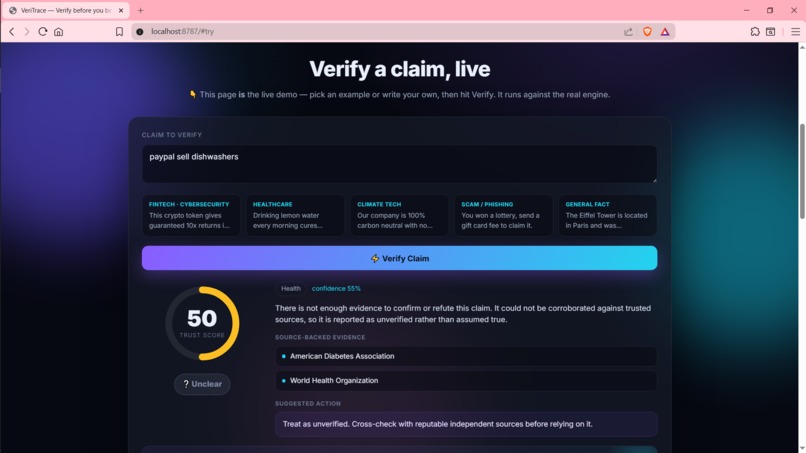Click the suggested action 'Treat as unverified' box
The height and width of the screenshot is (453, 806).
point(466,424)
